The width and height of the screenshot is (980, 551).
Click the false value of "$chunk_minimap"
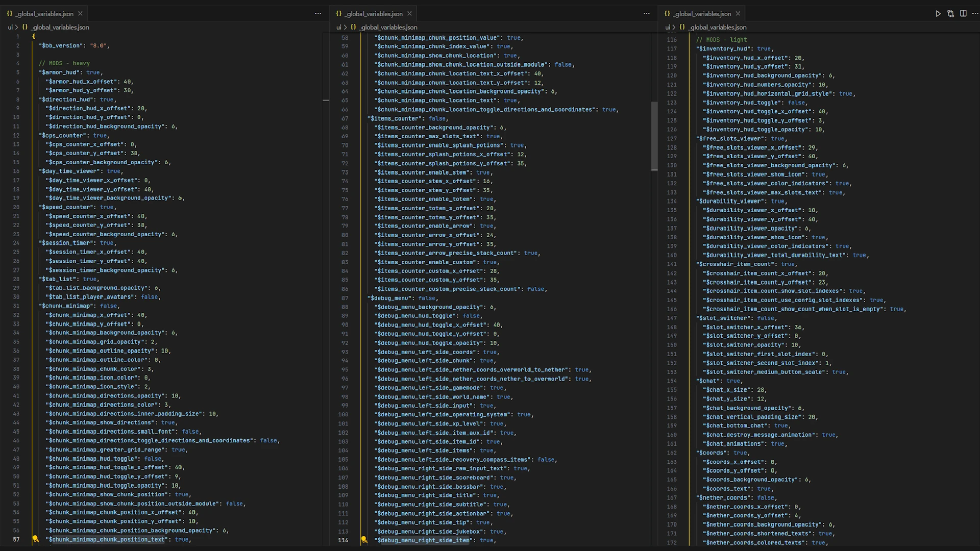pyautogui.click(x=108, y=306)
